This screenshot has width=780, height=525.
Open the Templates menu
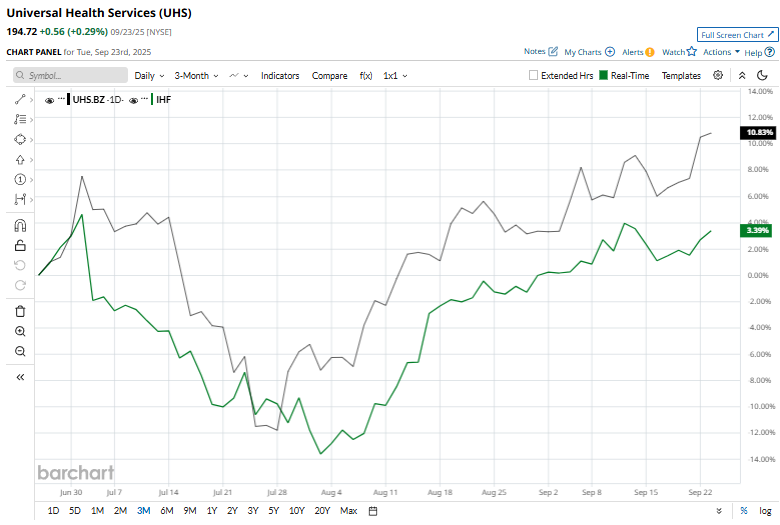pos(681,76)
